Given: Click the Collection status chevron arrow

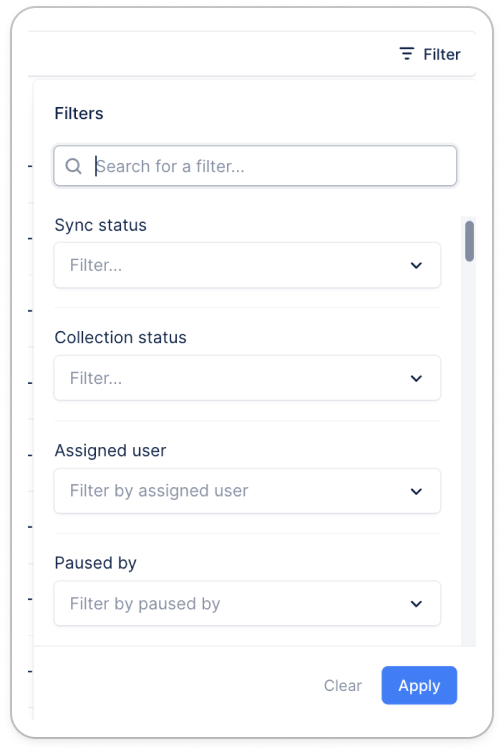Looking at the screenshot, I should coord(416,378).
